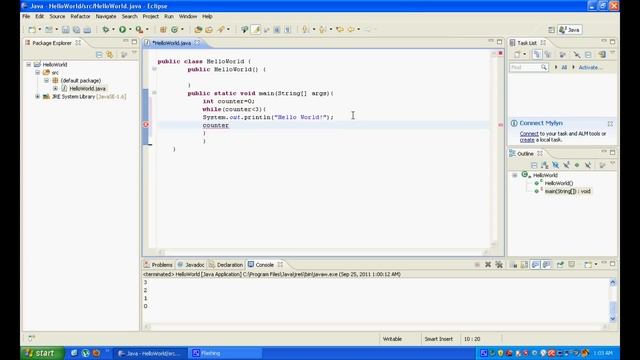Toggle Sort alphabetically in Outline view
Viewport: 640px width, 360px height.
544,165
